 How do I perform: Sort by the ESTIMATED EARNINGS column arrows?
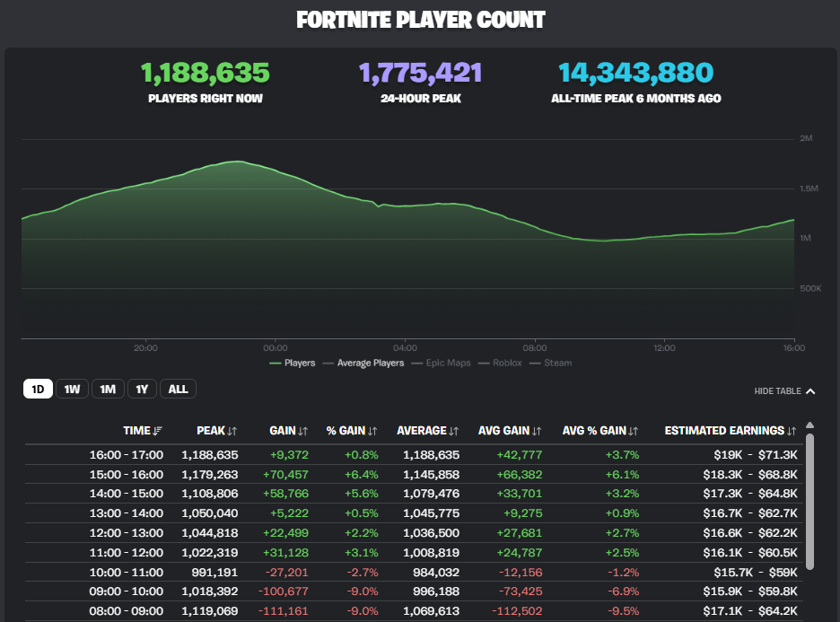(x=792, y=431)
